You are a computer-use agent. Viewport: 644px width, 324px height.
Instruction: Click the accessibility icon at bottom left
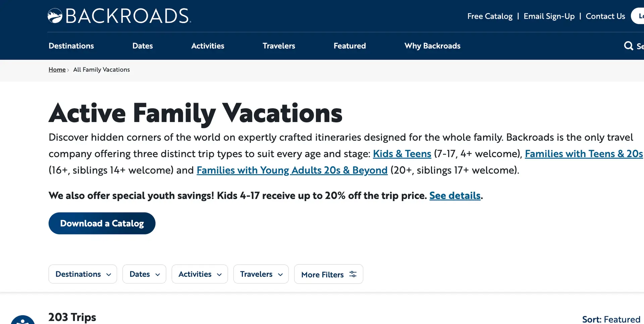click(22, 320)
